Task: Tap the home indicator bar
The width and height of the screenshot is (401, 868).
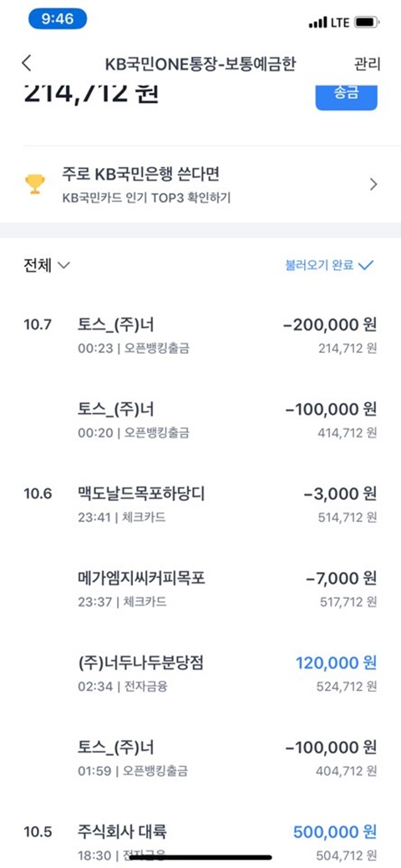Action: (x=200, y=857)
